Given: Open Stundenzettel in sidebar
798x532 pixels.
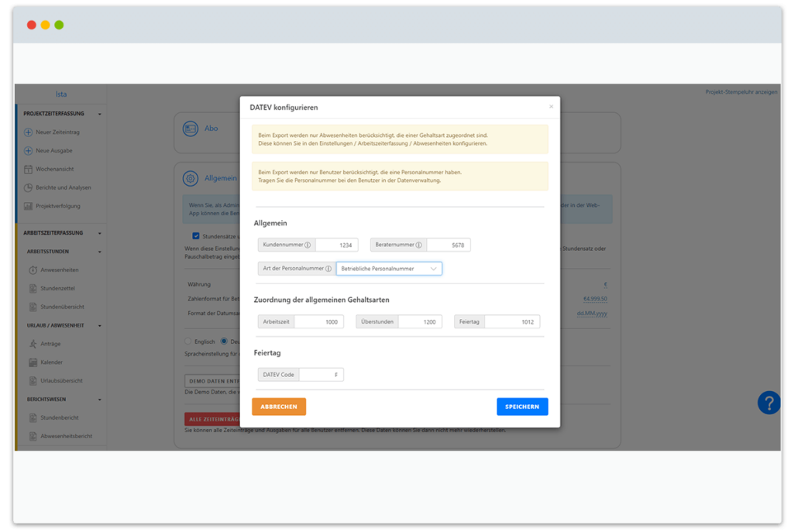Looking at the screenshot, I should (57, 288).
